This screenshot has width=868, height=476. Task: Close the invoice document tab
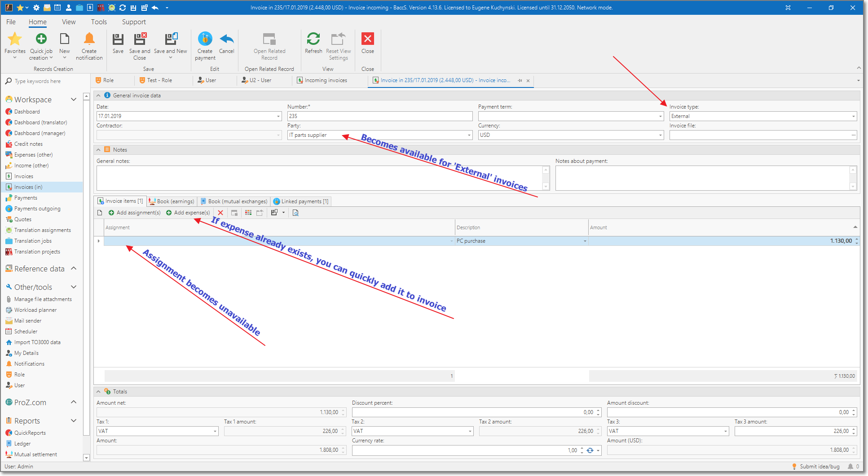pos(528,81)
